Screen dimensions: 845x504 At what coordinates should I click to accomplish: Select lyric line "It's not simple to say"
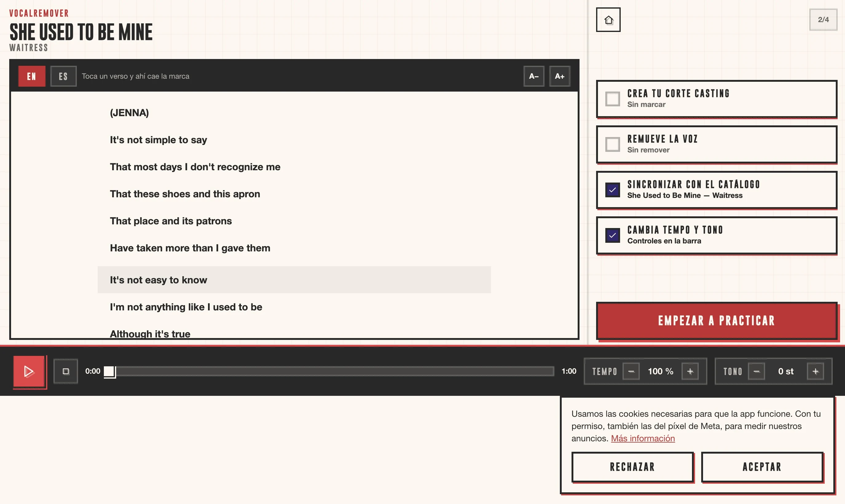pos(158,140)
